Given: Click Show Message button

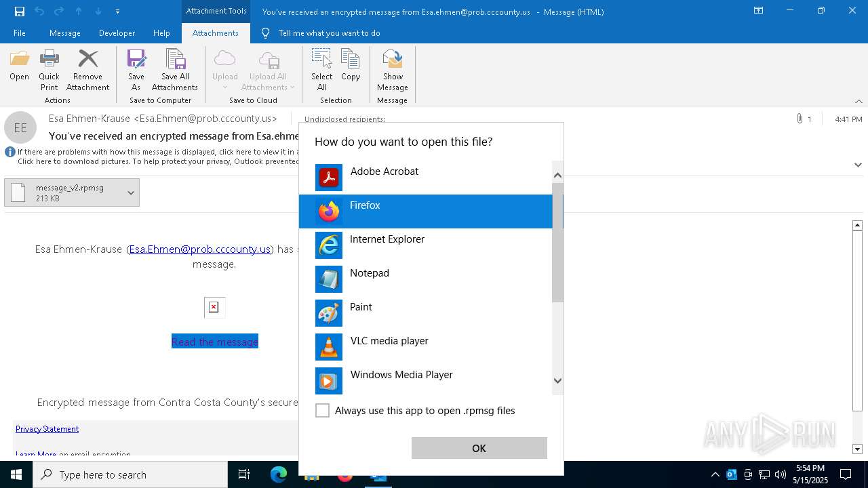Looking at the screenshot, I should (393, 70).
